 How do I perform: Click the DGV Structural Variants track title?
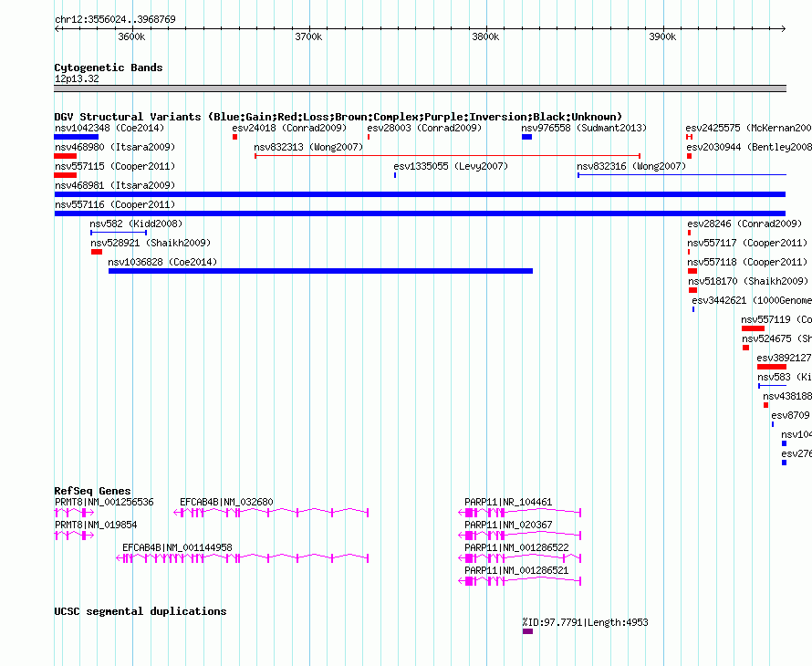(x=338, y=117)
